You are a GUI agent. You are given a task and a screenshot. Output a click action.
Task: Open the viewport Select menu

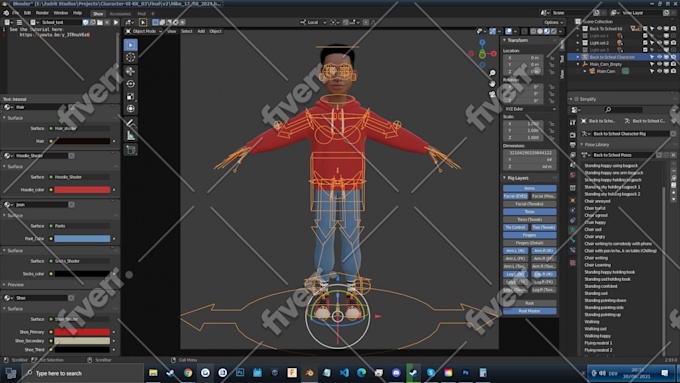point(186,31)
